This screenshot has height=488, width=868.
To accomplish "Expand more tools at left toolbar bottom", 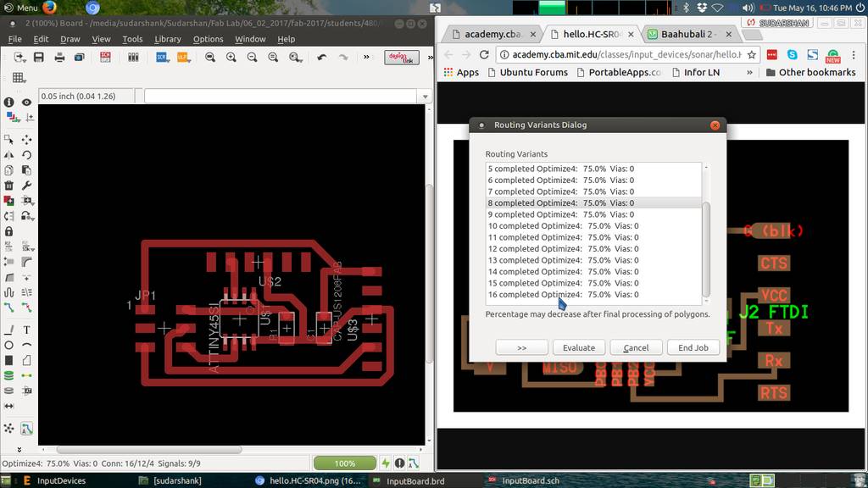I will pyautogui.click(x=19, y=449).
